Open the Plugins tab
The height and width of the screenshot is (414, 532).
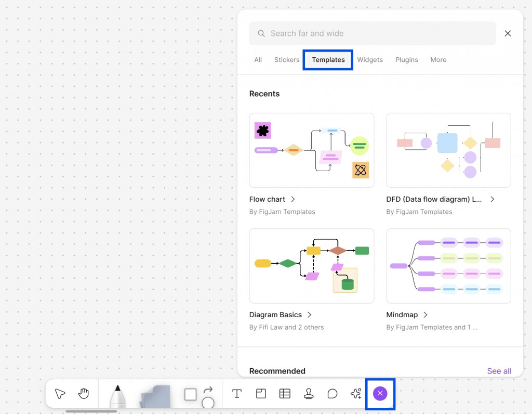[x=406, y=60]
